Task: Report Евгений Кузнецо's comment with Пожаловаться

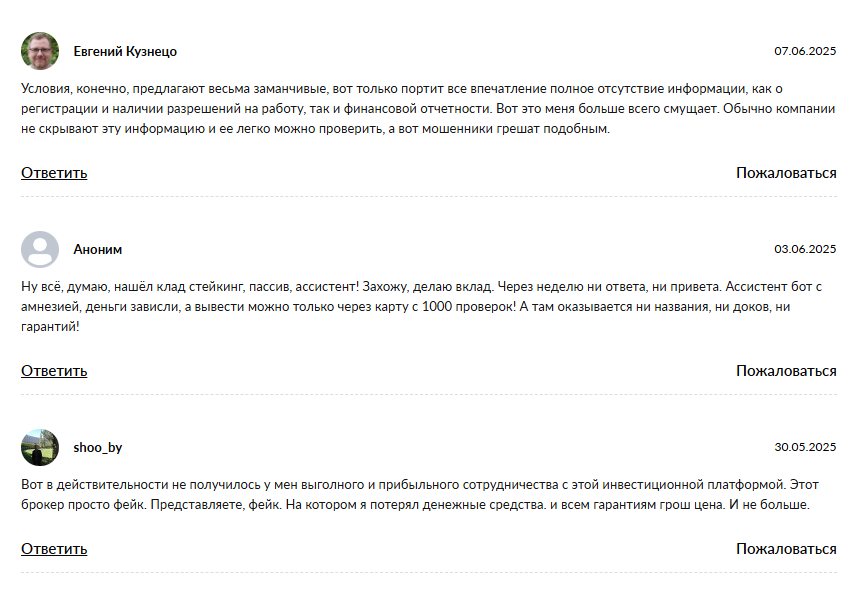Action: coord(786,173)
